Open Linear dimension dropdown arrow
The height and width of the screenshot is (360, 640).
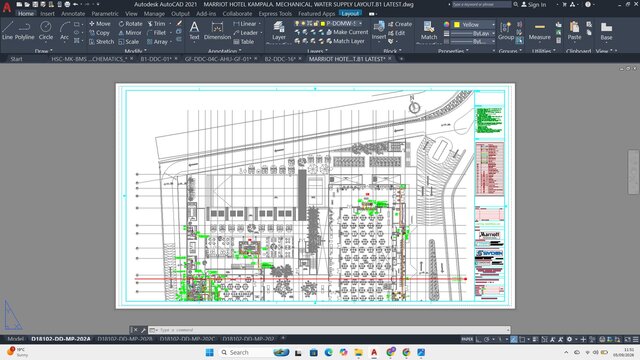tap(260, 24)
